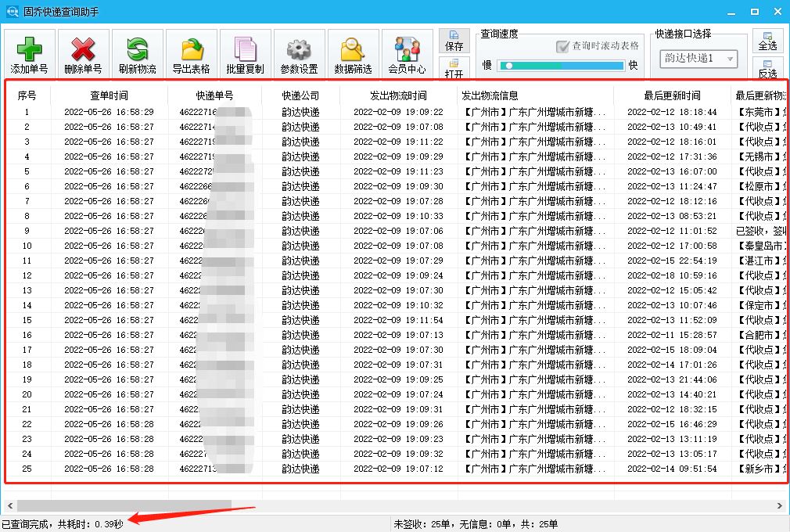The height and width of the screenshot is (532, 790).
Task: Select row 13 sequence number cell
Action: click(x=27, y=290)
